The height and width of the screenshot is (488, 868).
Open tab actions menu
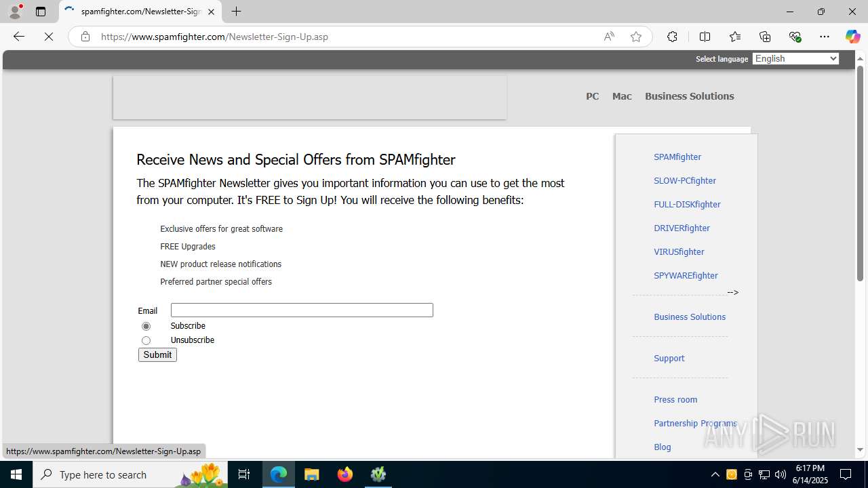pos(41,12)
